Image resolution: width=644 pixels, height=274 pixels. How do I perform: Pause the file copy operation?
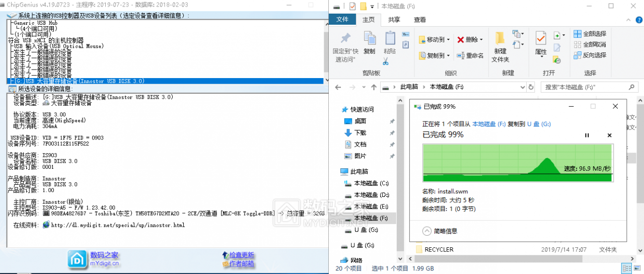[x=587, y=135]
